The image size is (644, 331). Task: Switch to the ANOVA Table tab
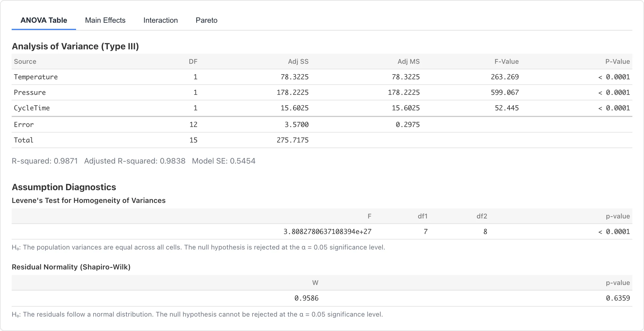[44, 20]
